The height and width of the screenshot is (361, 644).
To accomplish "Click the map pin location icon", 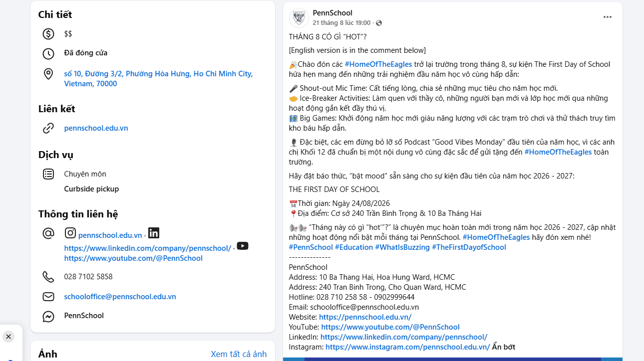I will coord(48,74).
